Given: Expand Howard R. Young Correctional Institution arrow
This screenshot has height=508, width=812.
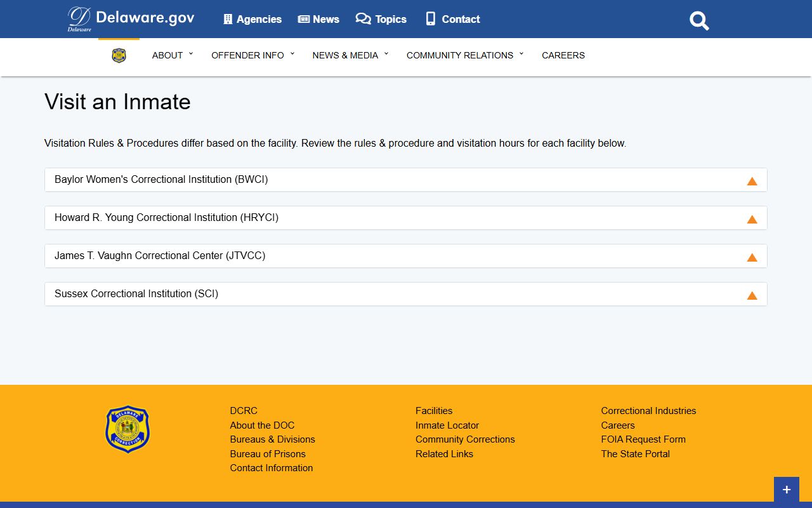Looking at the screenshot, I should tap(752, 219).
